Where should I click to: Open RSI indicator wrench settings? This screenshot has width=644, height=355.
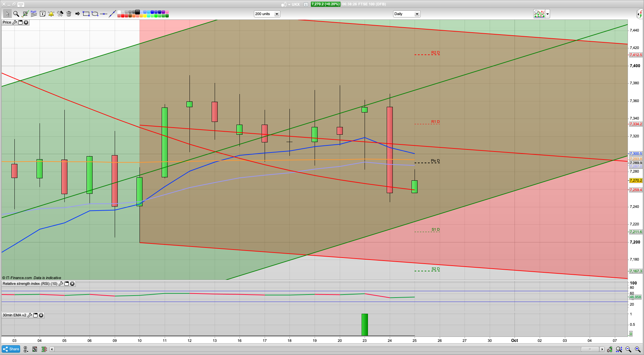(x=61, y=284)
